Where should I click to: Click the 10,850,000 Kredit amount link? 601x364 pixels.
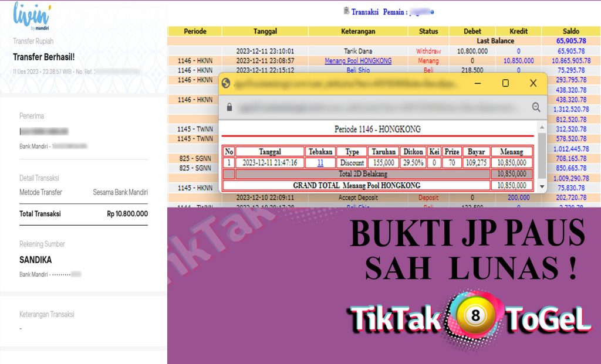coord(518,60)
